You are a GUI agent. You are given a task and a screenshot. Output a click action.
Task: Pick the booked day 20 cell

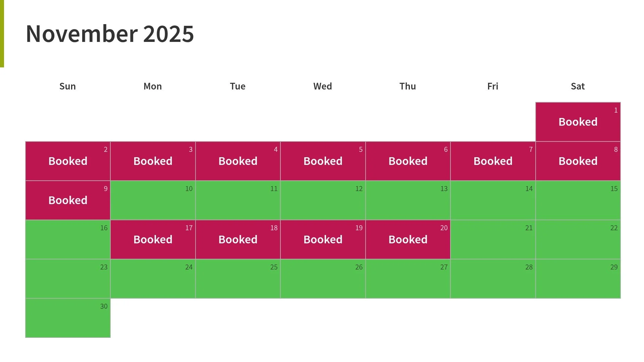408,239
